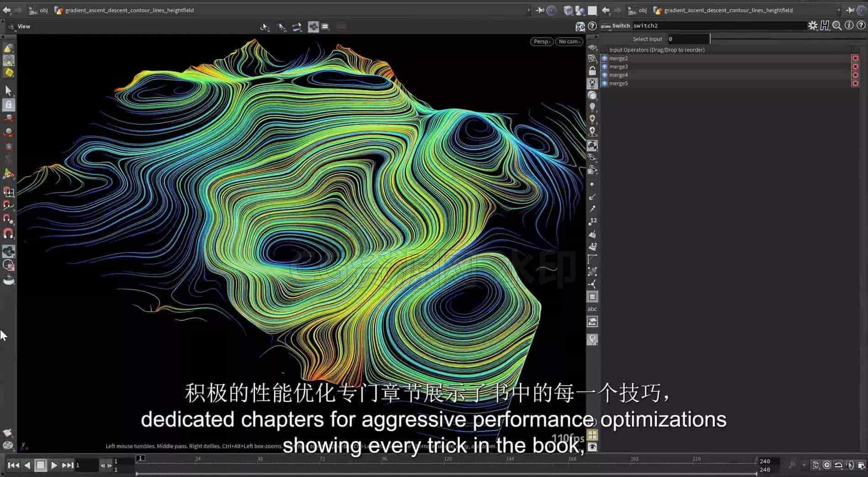The image size is (868, 477).
Task: Choose the Select tool in left toolbar
Action: coord(8,90)
